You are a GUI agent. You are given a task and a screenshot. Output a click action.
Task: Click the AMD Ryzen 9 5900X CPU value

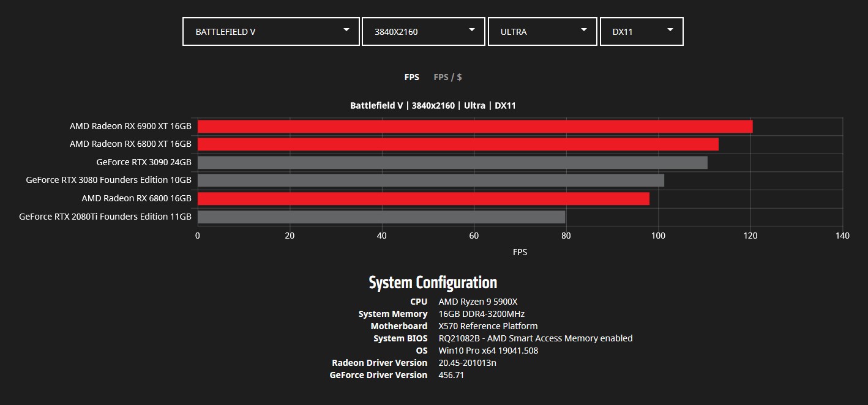[478, 302]
